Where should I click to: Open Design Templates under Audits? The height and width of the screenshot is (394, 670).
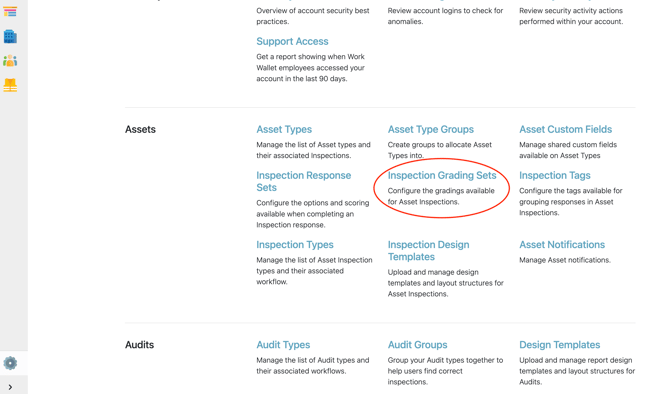560,345
